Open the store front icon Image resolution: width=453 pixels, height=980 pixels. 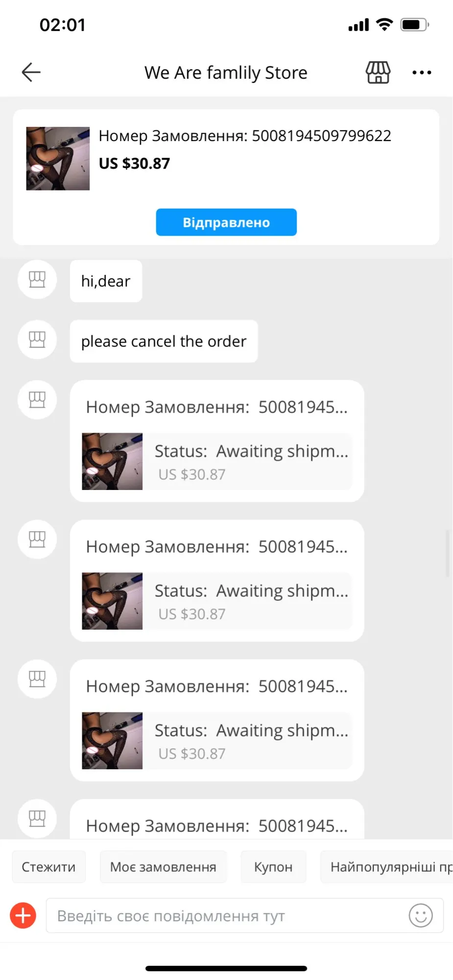378,73
